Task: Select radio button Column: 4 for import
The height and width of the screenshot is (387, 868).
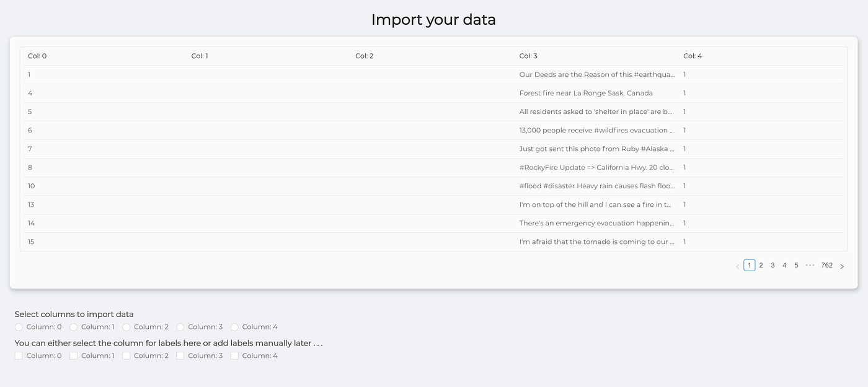Action: coord(234,326)
